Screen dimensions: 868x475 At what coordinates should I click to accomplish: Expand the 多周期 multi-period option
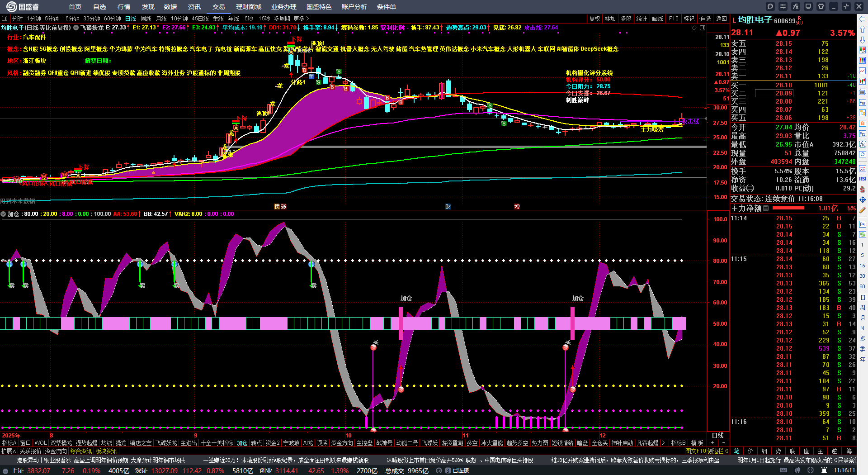tap(282, 19)
